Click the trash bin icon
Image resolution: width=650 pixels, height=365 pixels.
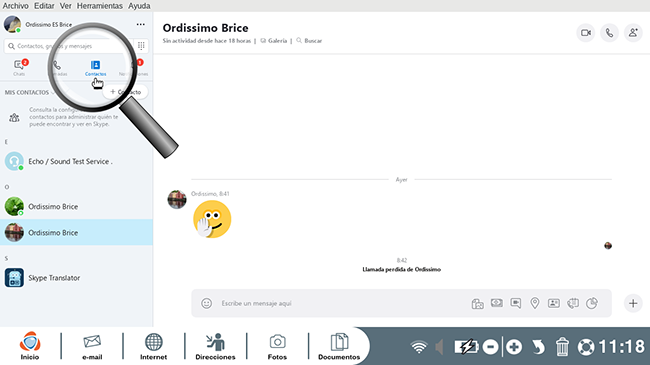pyautogui.click(x=562, y=347)
